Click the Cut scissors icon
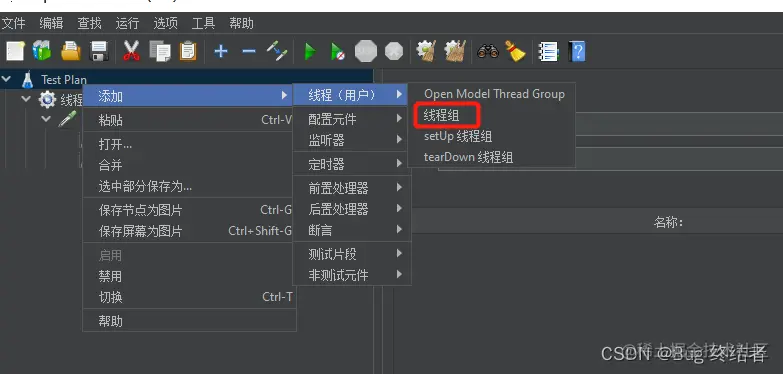Viewport: 783px width, 374px height. (131, 51)
